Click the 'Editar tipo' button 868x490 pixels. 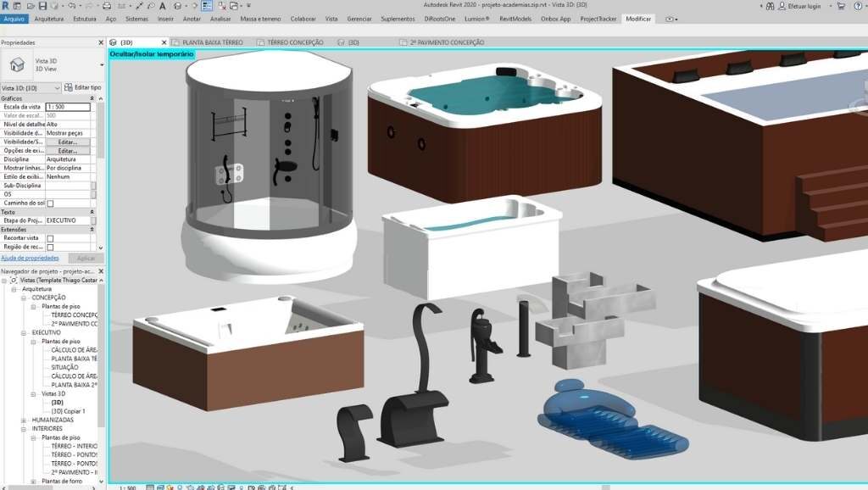(83, 87)
